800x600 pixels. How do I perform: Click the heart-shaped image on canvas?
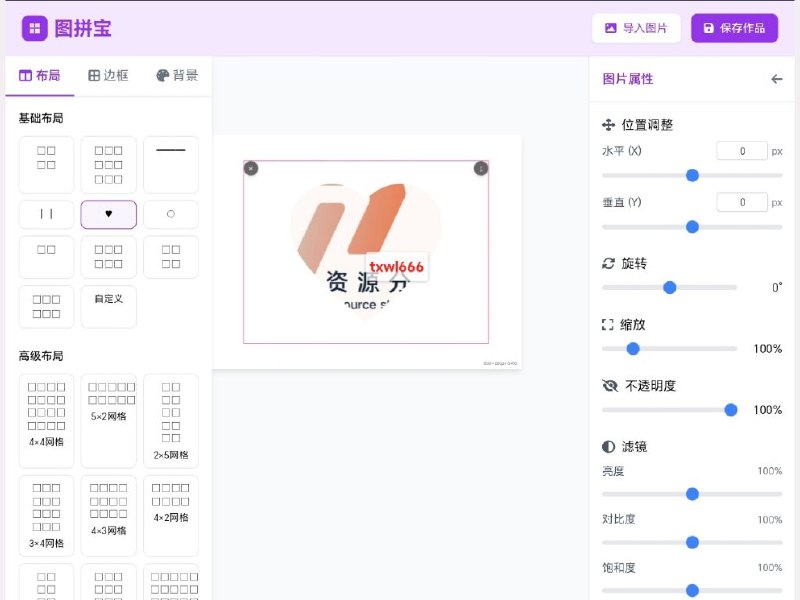(x=366, y=252)
